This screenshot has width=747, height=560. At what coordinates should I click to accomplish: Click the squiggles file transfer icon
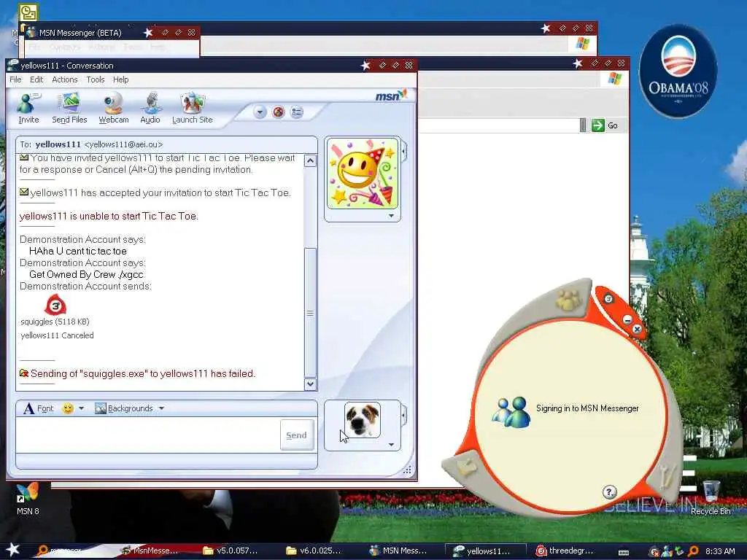pos(55,306)
